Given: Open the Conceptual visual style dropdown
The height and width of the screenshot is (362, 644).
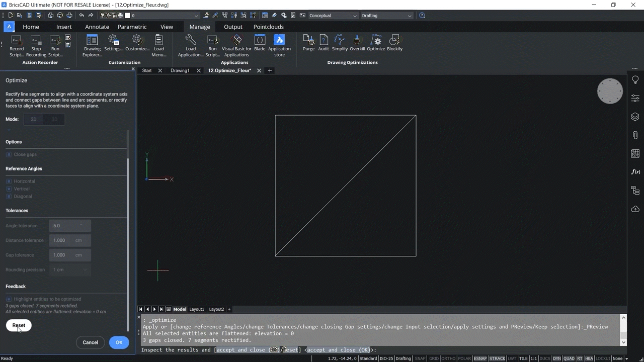Looking at the screenshot, I should (x=333, y=16).
